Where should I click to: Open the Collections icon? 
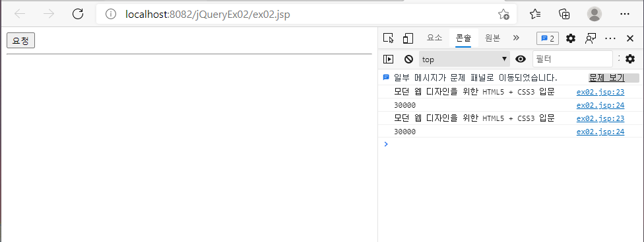pyautogui.click(x=565, y=15)
